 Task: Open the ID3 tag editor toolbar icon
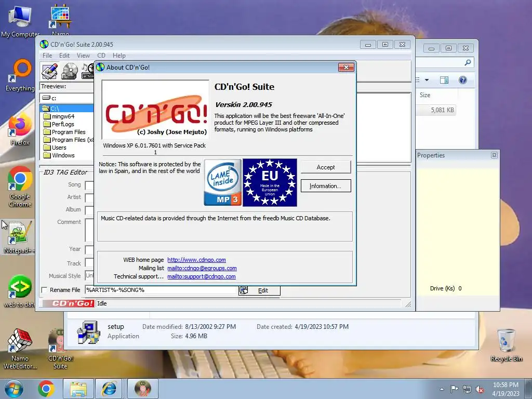pyautogui.click(x=50, y=71)
